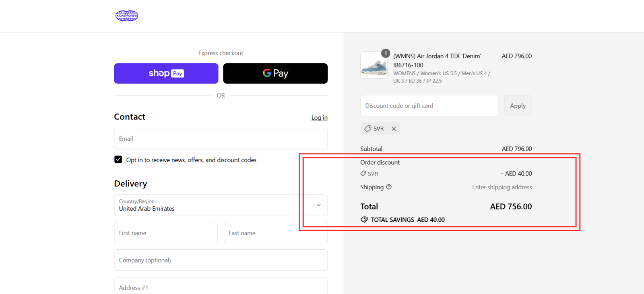Focus the First name field
The width and height of the screenshot is (644, 294).
click(166, 233)
